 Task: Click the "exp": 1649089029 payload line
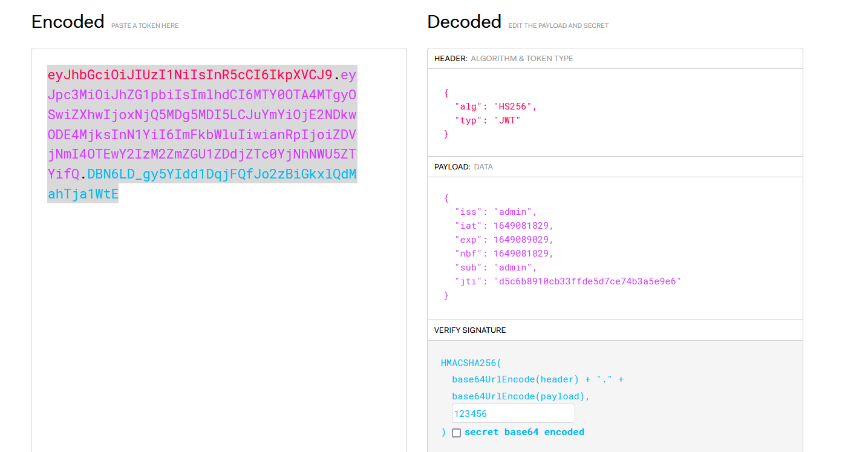[504, 240]
